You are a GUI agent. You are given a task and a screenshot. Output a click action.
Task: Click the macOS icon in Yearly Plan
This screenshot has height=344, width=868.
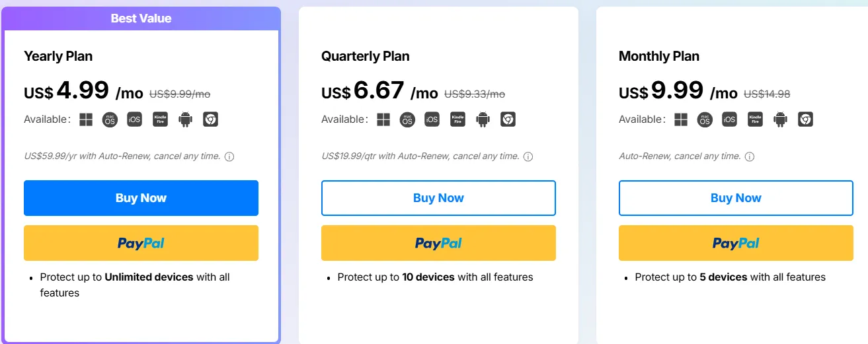[x=110, y=120]
